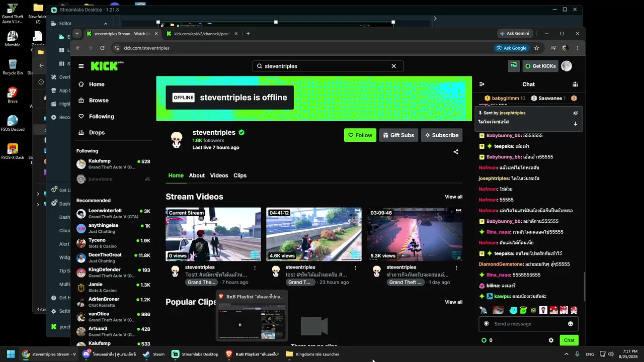
Task: Go back in the browser
Action: [x=78, y=48]
